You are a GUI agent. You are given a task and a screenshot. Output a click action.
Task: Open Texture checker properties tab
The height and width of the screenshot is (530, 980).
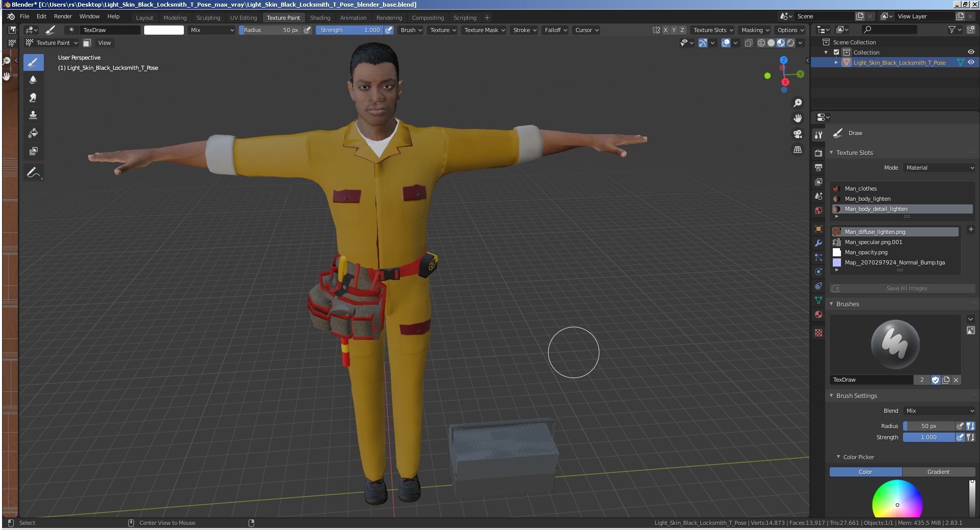[x=819, y=333]
